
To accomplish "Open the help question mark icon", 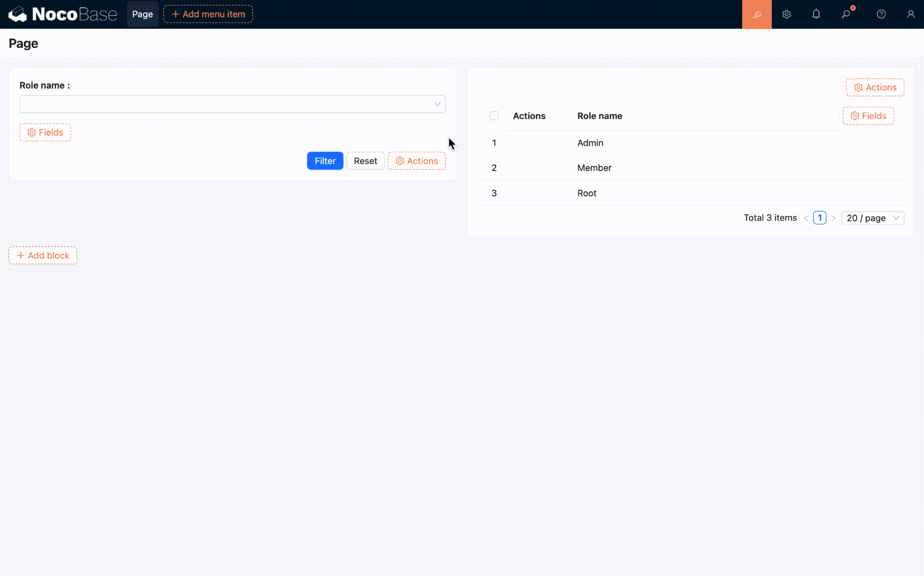I will pos(881,14).
